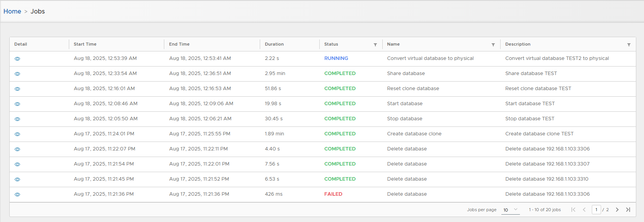Open the Description column filter

[x=629, y=45]
